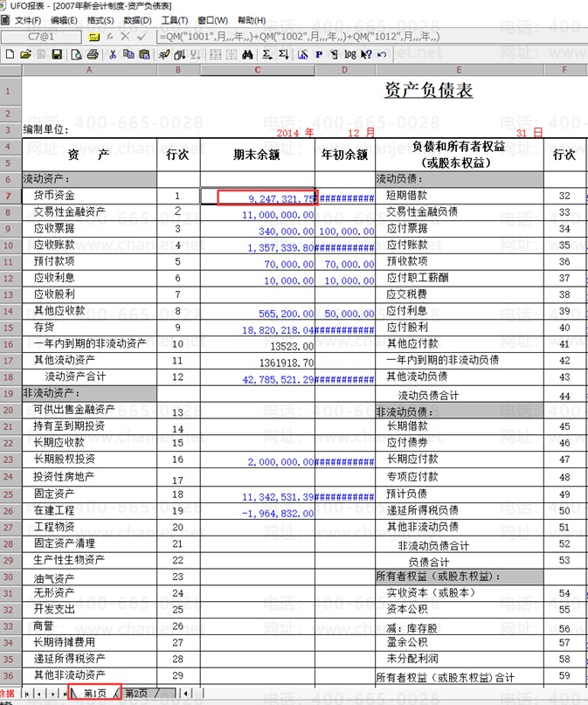Viewport: 588px width, 705px height.
Task: Click the cell reference box showing C7@1
Action: coord(41,37)
